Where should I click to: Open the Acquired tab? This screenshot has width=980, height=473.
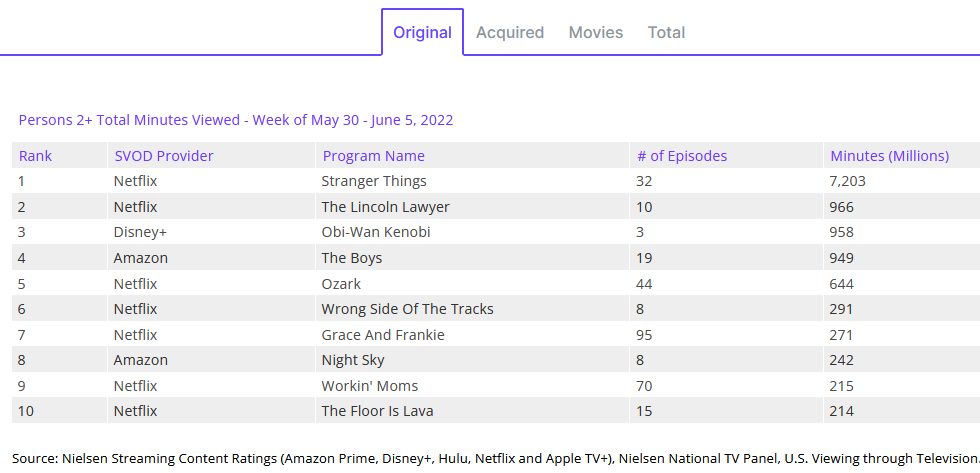point(510,32)
